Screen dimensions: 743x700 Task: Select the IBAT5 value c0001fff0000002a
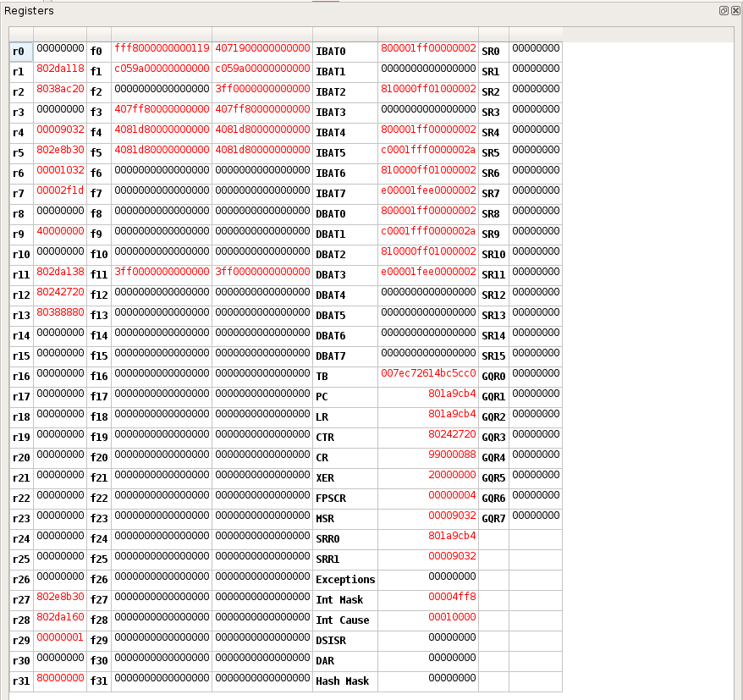(x=428, y=150)
